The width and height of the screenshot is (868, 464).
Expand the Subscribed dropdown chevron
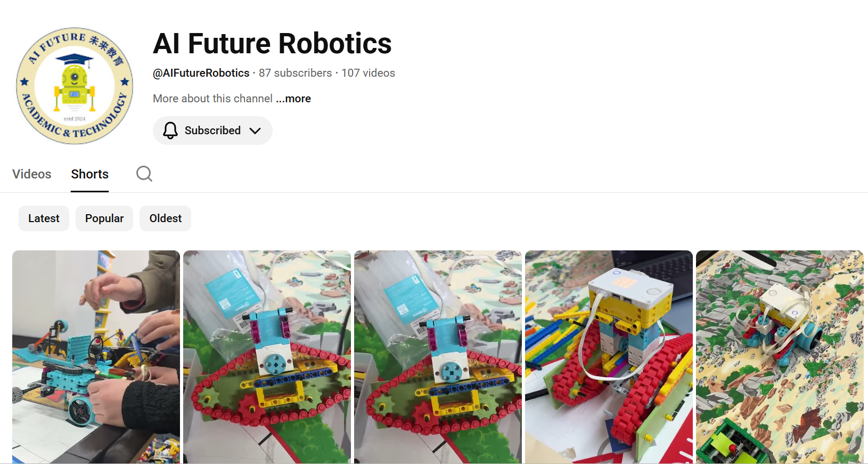(x=255, y=131)
